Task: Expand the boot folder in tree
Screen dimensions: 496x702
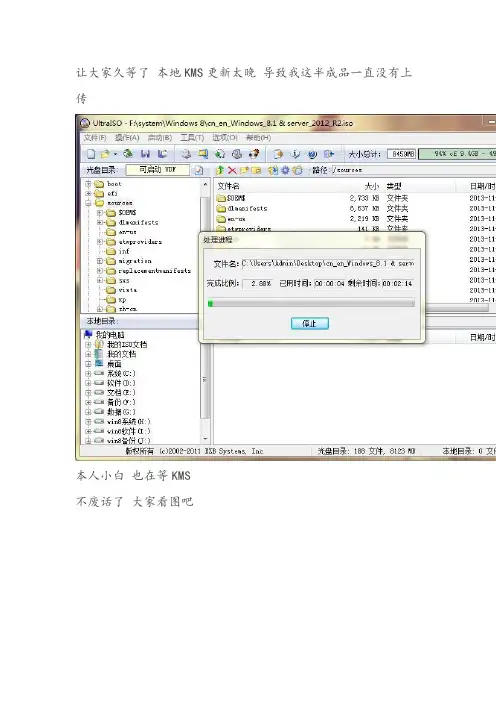Action: 88,184
